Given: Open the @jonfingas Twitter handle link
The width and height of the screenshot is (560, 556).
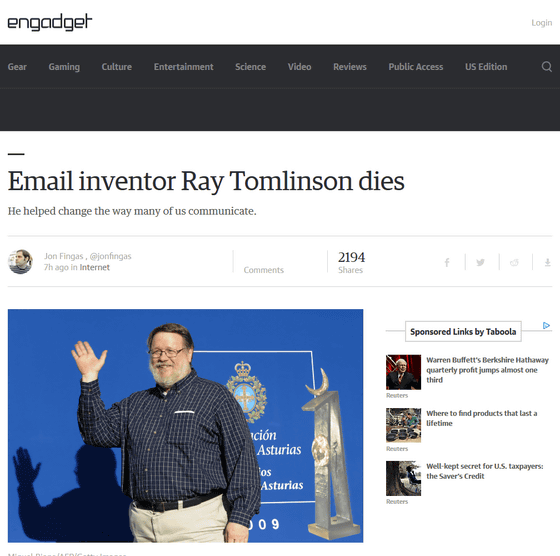Looking at the screenshot, I should tap(110, 256).
